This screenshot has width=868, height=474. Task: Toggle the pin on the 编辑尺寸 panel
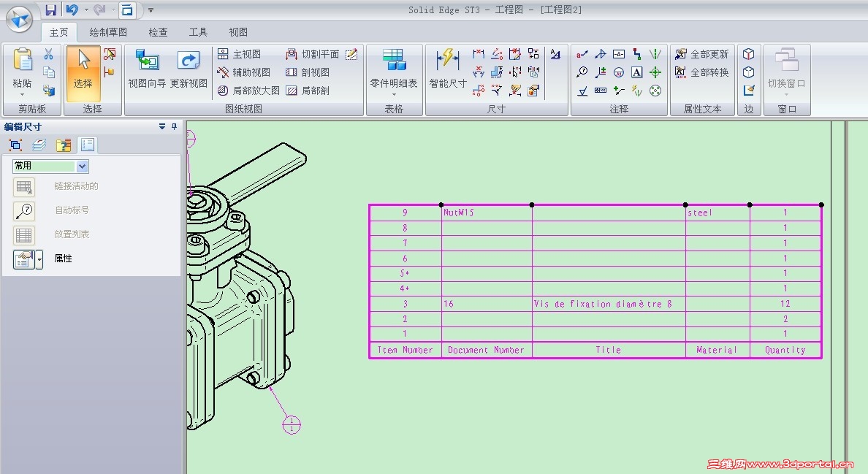point(175,126)
